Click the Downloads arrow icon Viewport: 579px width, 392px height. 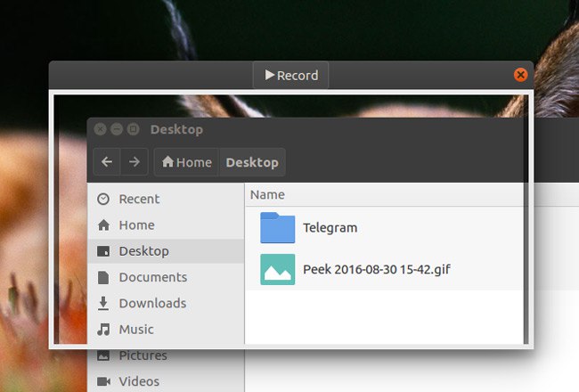(103, 303)
